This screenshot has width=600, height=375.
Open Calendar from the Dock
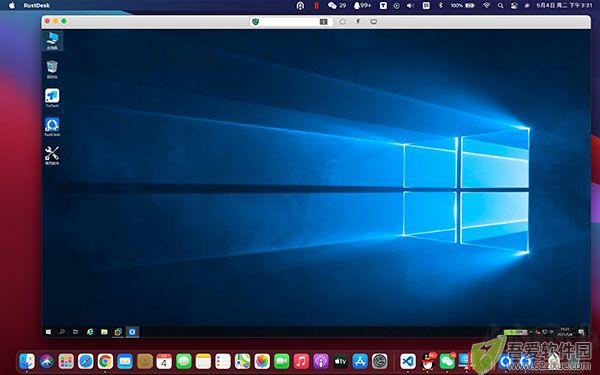coord(164,361)
